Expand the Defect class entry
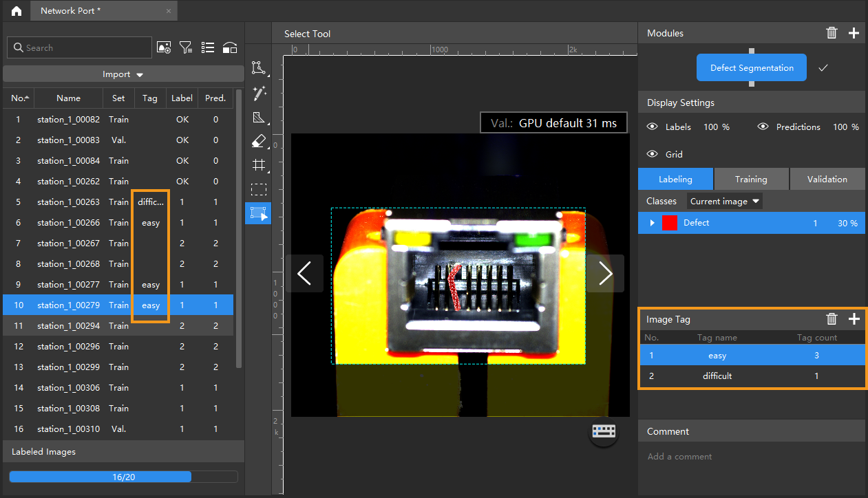The image size is (868, 498). (651, 223)
